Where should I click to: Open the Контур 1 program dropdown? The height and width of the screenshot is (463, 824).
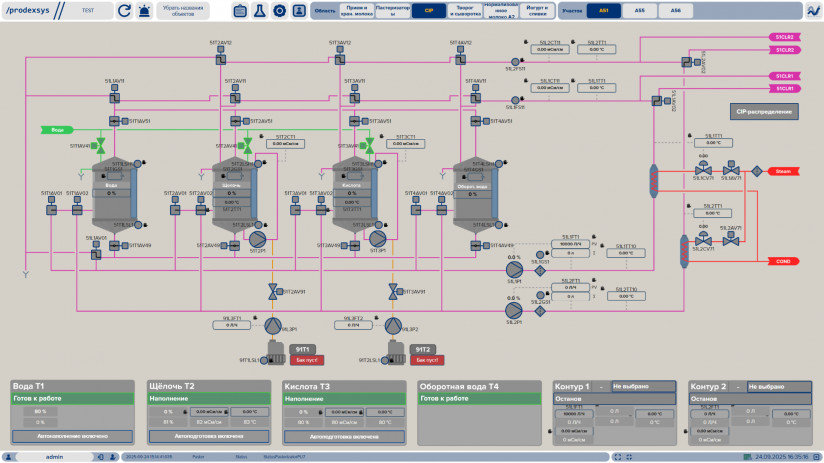point(644,386)
